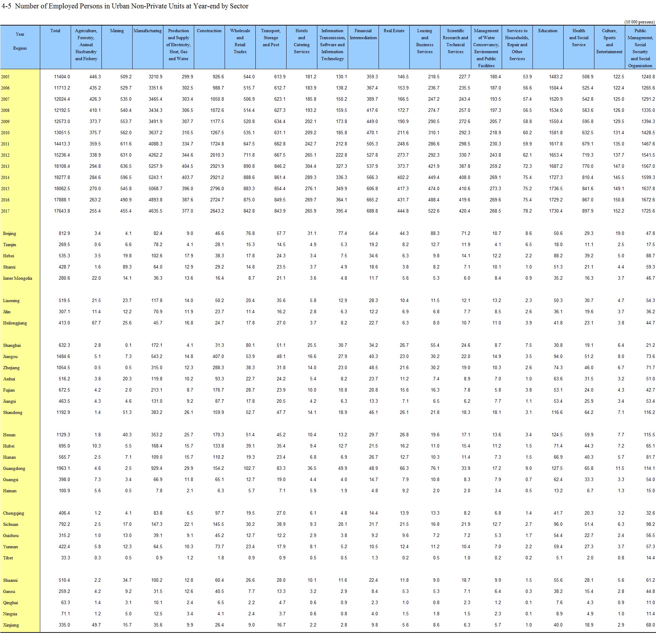Click the 2005 total value 11404.0
656x644 pixels.
point(62,77)
